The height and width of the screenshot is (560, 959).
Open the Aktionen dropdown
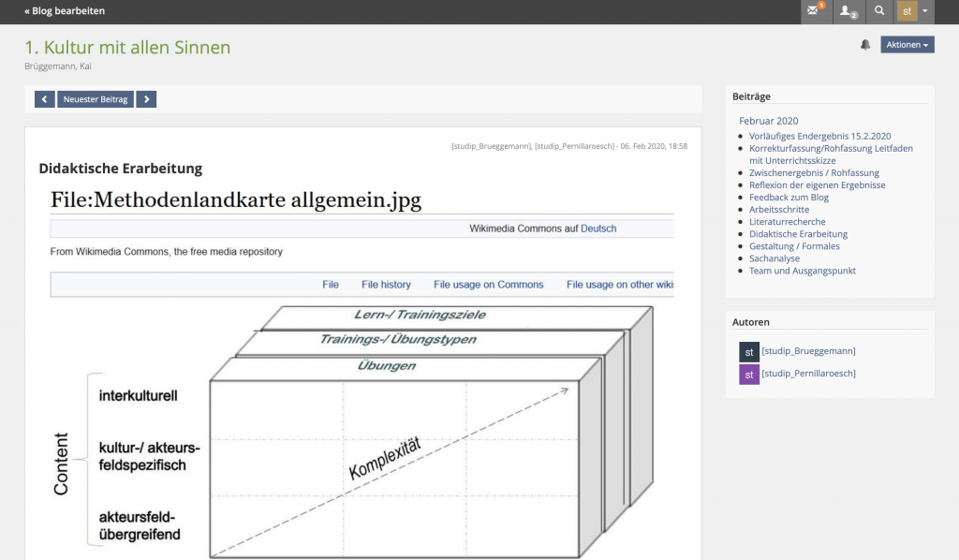click(907, 45)
